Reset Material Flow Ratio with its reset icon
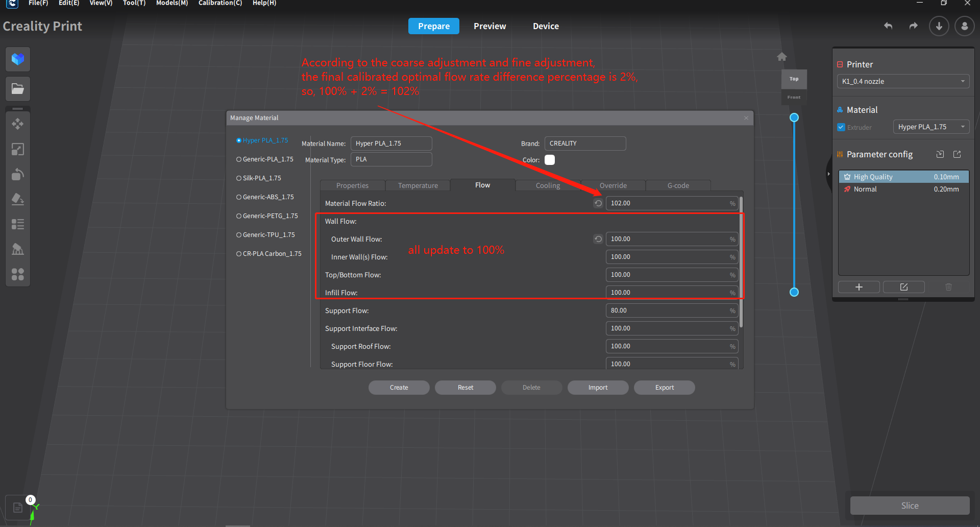Image resolution: width=980 pixels, height=527 pixels. tap(598, 203)
